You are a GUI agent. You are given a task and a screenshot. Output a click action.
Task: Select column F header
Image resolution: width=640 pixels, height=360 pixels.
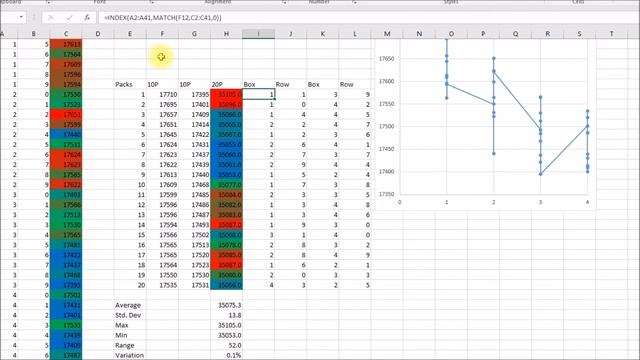[162, 34]
